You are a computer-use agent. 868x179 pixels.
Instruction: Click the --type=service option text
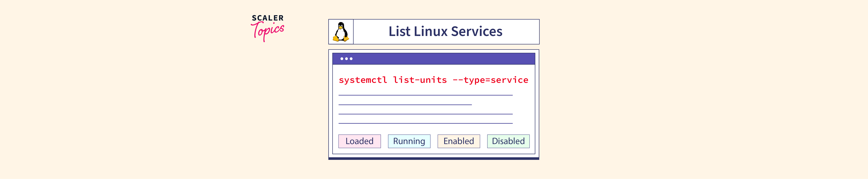490,80
